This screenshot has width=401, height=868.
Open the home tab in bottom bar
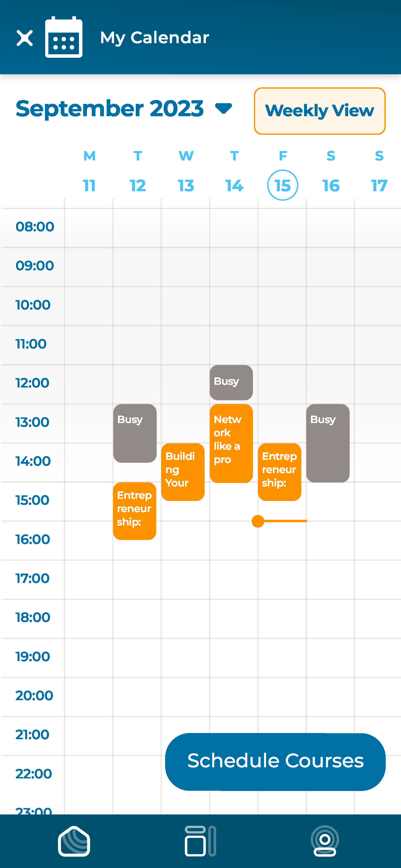tap(74, 841)
